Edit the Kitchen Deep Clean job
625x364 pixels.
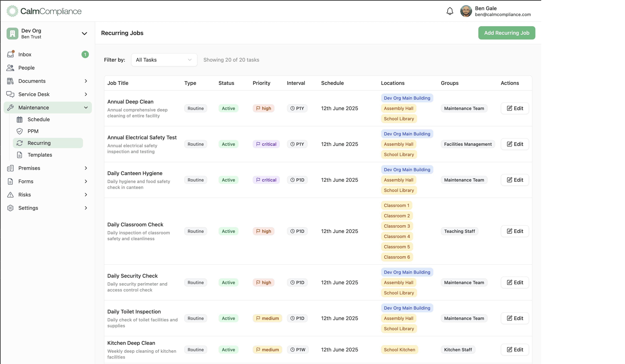(515, 349)
